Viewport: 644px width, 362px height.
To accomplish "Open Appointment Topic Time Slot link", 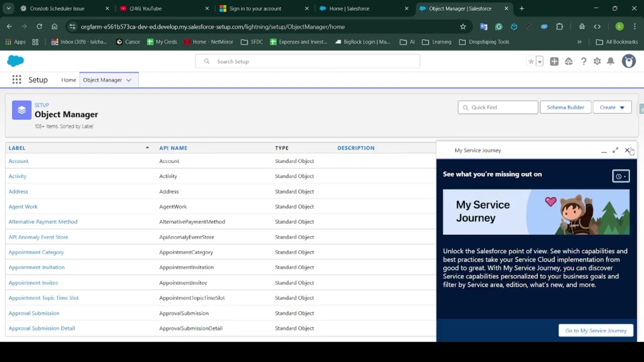I will point(44,298).
